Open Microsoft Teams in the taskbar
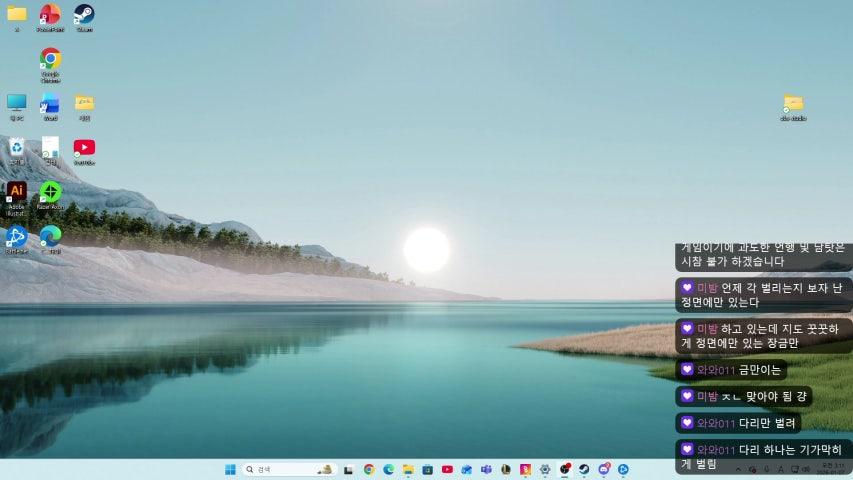The height and width of the screenshot is (480, 853). click(x=486, y=469)
